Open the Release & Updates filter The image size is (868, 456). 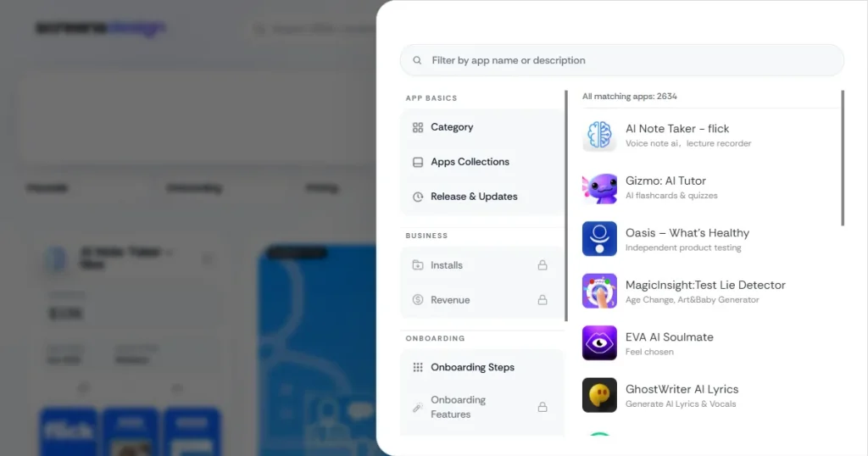(x=481, y=197)
